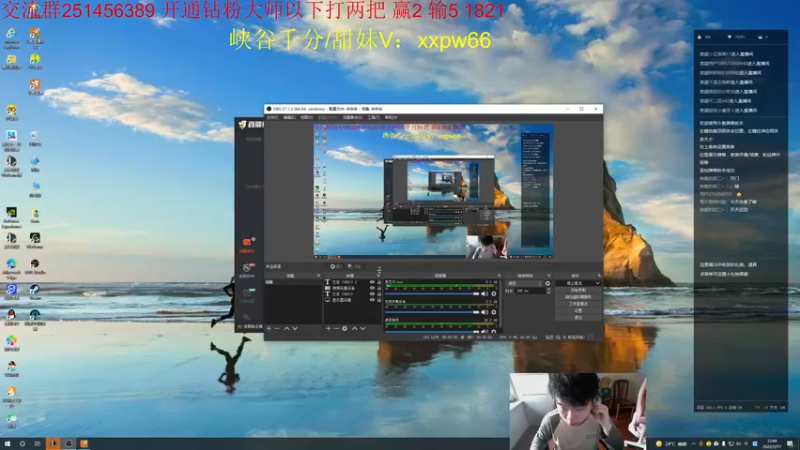Switch to OBS via taskbar icon
This screenshot has height=450, width=800.
point(68,443)
